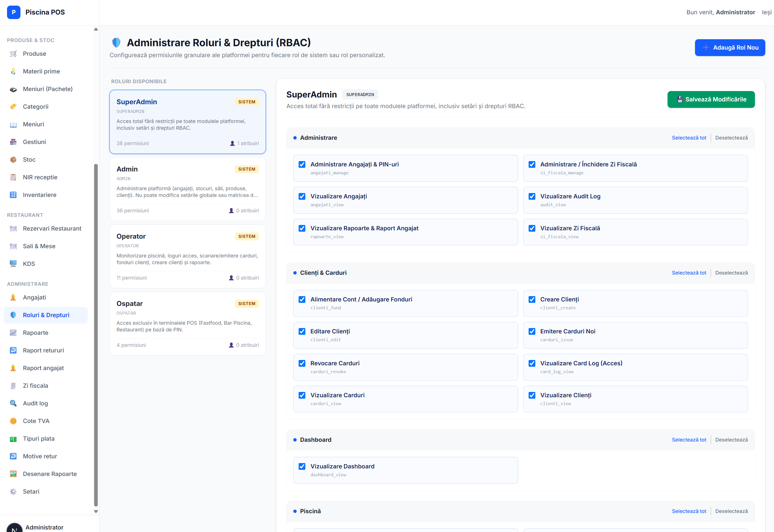Click Salvează Modificările button
Image resolution: width=774 pixels, height=532 pixels.
pos(711,100)
